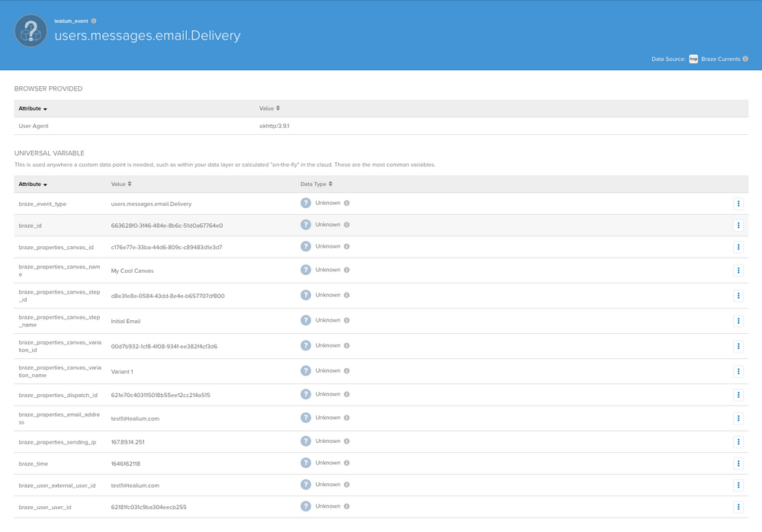Sort Browser Provided table by Value
Viewport: 762px width, 532px height.
pyautogui.click(x=269, y=109)
